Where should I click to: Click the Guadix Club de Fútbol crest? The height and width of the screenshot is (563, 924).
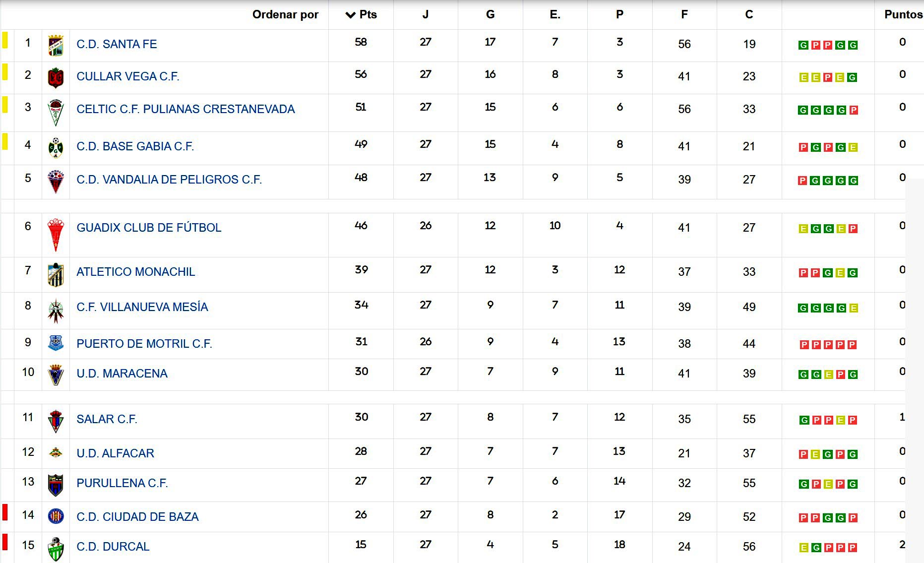[56, 234]
